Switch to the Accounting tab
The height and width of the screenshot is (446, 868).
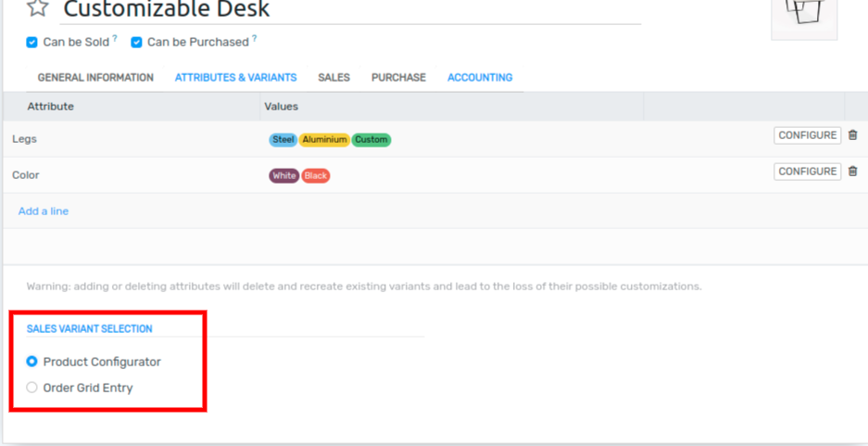(x=480, y=78)
